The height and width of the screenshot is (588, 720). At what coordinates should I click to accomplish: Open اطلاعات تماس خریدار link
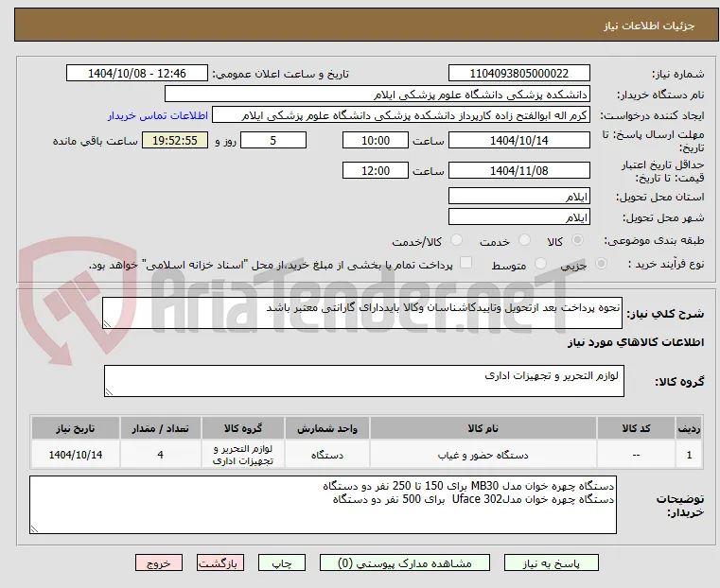click(158, 116)
